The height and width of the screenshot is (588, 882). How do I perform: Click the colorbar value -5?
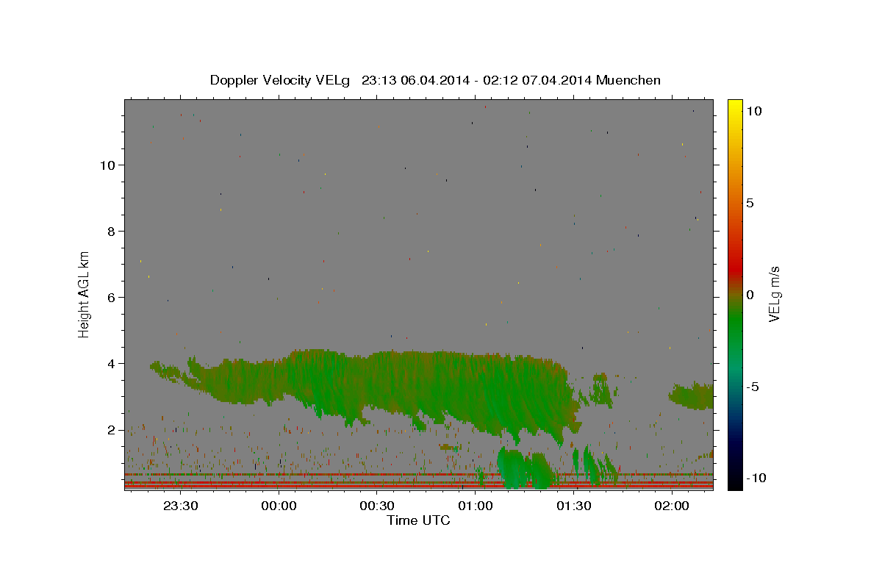click(x=752, y=387)
